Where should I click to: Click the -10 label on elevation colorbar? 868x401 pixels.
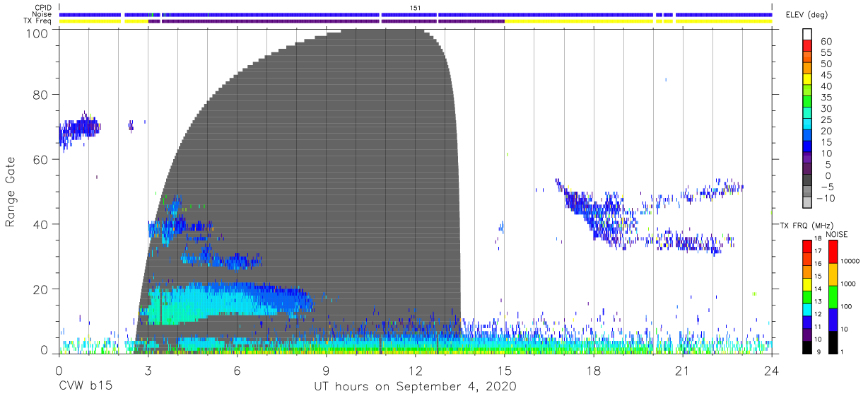826,198
